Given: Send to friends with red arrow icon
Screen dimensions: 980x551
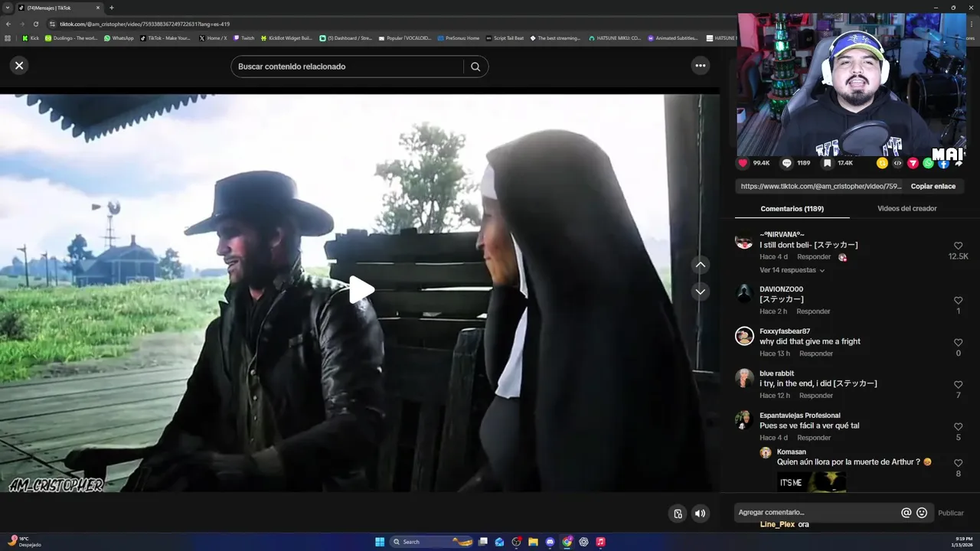Looking at the screenshot, I should (x=913, y=163).
